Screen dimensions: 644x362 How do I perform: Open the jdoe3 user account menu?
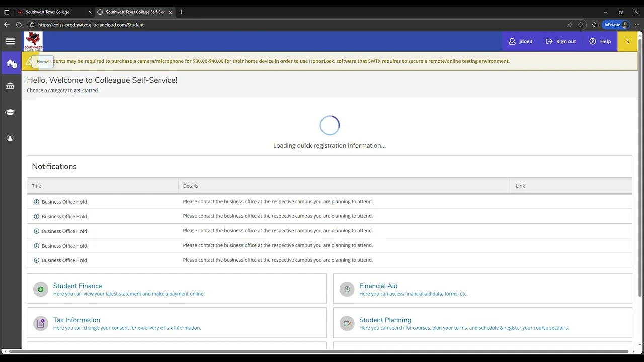(x=520, y=41)
